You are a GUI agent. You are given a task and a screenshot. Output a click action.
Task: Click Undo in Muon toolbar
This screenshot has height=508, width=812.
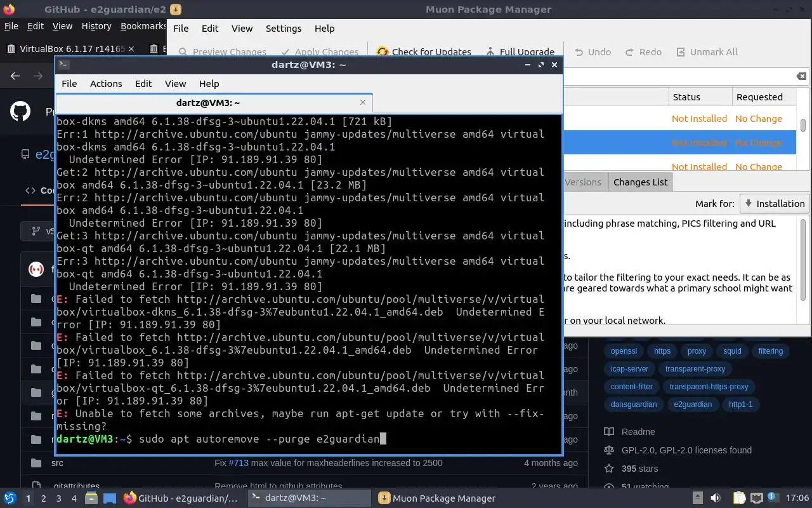click(x=593, y=52)
